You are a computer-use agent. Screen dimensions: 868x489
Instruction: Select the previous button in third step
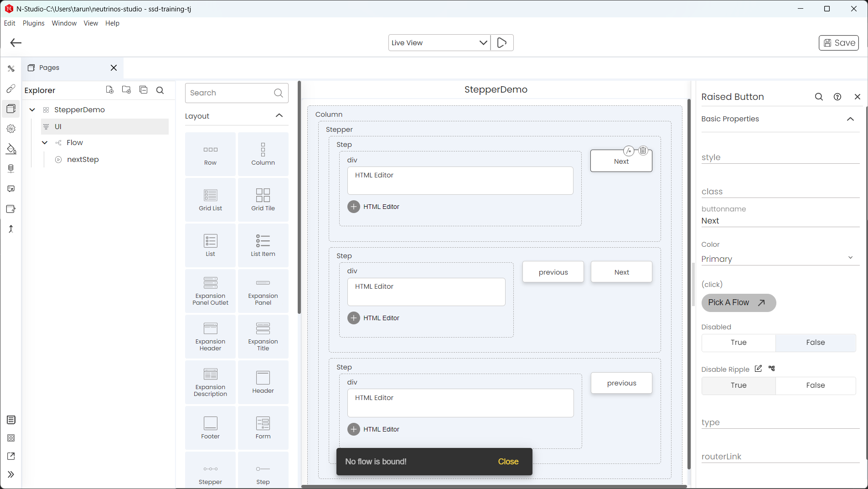tap(621, 383)
